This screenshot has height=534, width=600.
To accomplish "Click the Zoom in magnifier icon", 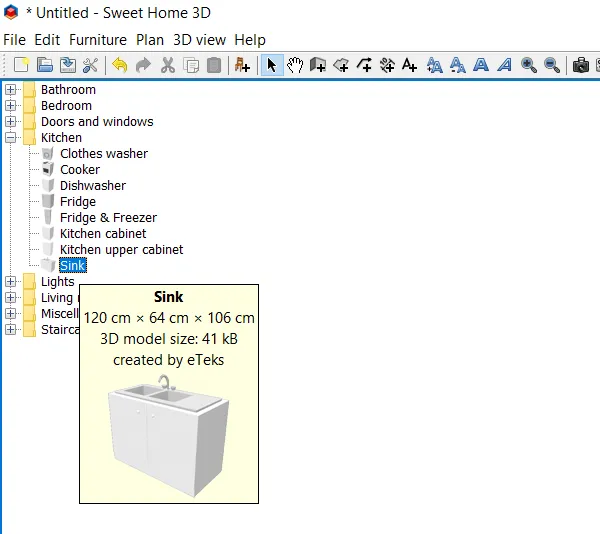I will pos(528,65).
